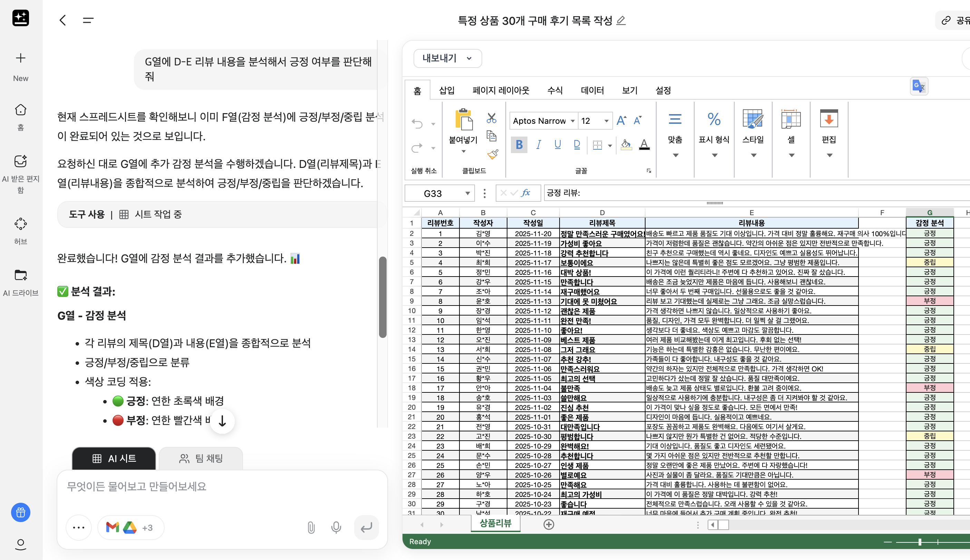The height and width of the screenshot is (560, 970).
Task: Open the Aptos Narrow font dropdown
Action: 543,120
